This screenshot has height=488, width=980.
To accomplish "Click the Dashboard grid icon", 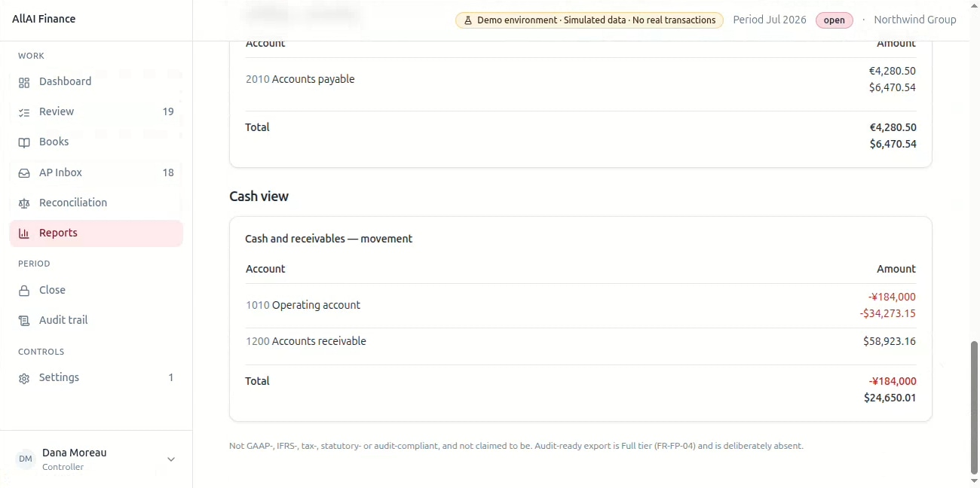I will [24, 82].
